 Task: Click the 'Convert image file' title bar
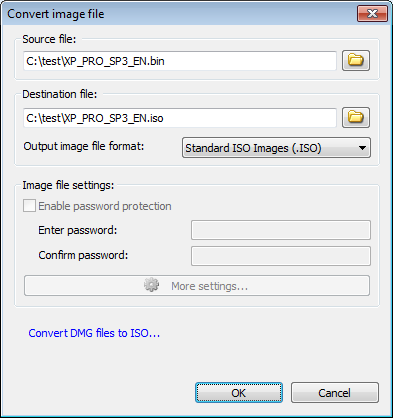[56, 14]
